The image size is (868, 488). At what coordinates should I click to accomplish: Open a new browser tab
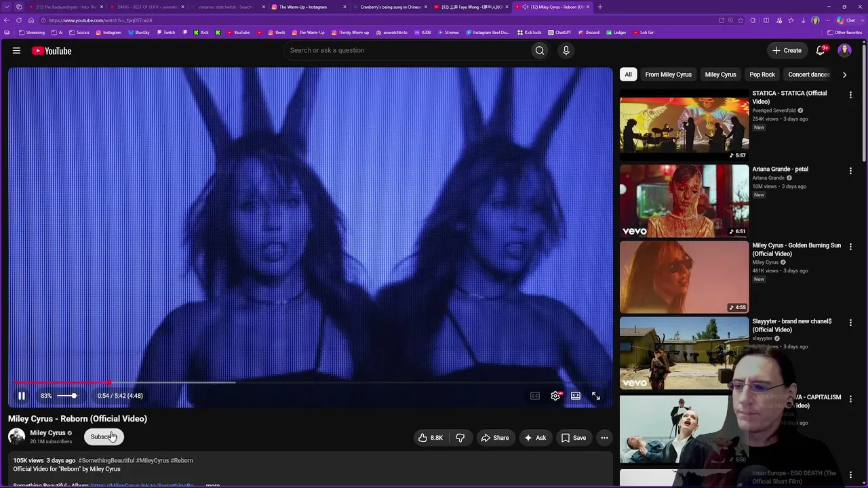[599, 7]
